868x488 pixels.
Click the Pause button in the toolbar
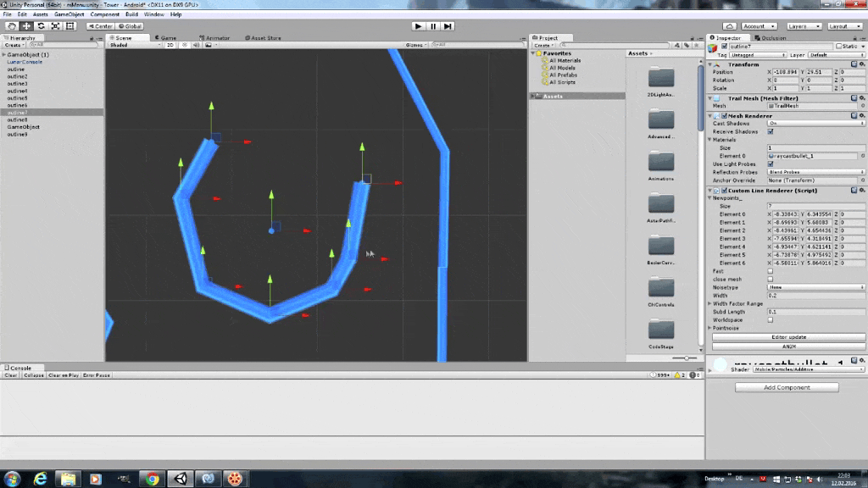433,26
